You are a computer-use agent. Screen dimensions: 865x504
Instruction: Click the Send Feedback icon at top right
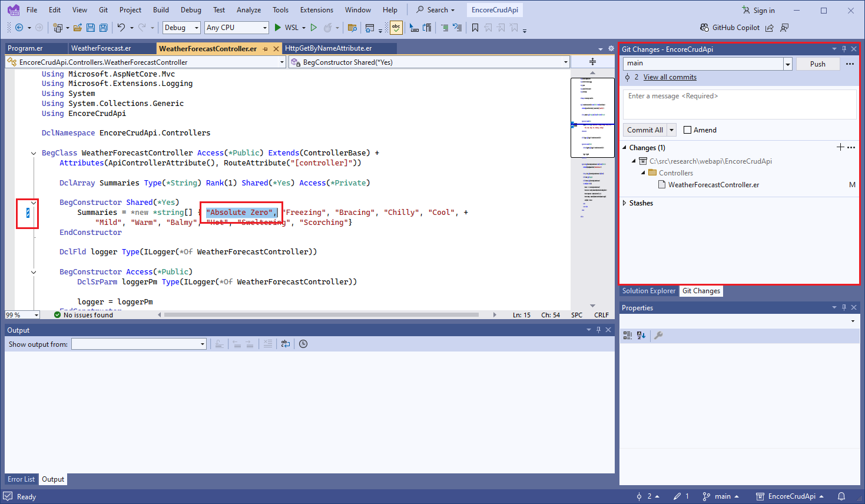click(784, 28)
